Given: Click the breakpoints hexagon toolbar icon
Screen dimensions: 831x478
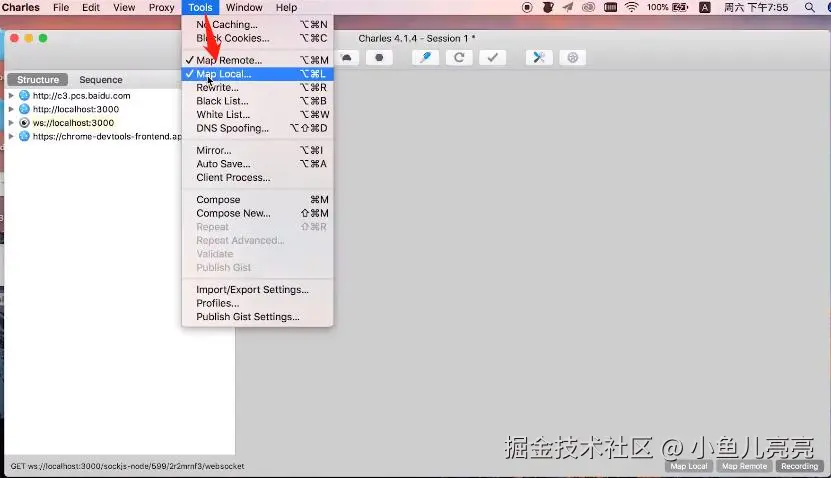Looking at the screenshot, I should [x=379, y=57].
